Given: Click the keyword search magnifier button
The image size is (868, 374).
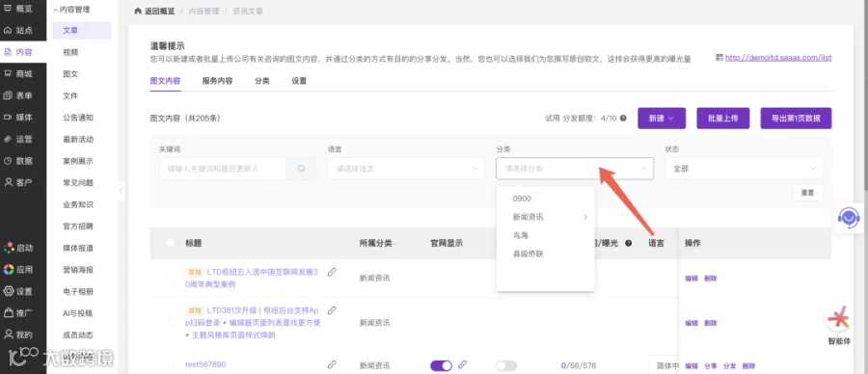Looking at the screenshot, I should pos(301,168).
